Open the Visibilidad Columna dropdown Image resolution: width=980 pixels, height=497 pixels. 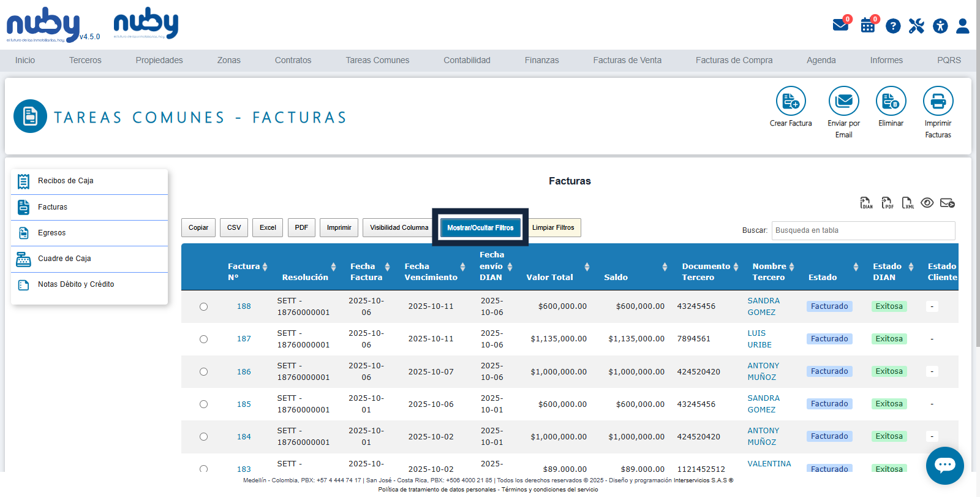pyautogui.click(x=399, y=227)
